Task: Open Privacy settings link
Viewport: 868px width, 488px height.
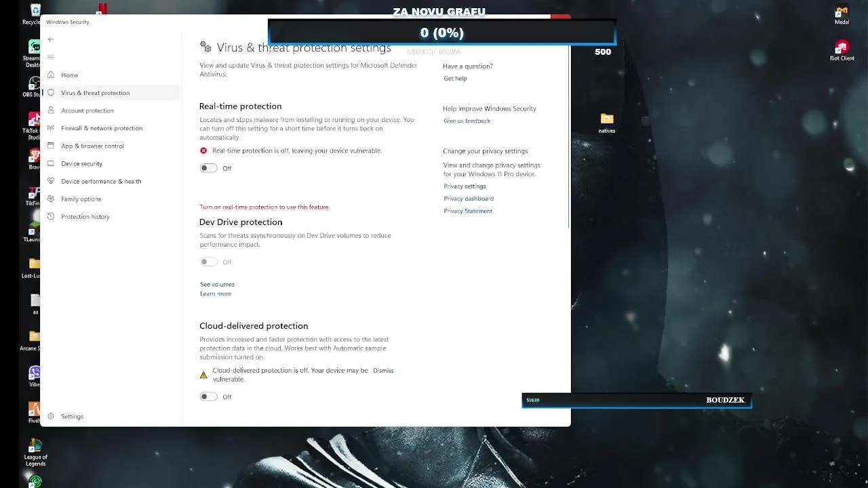Action: (465, 186)
